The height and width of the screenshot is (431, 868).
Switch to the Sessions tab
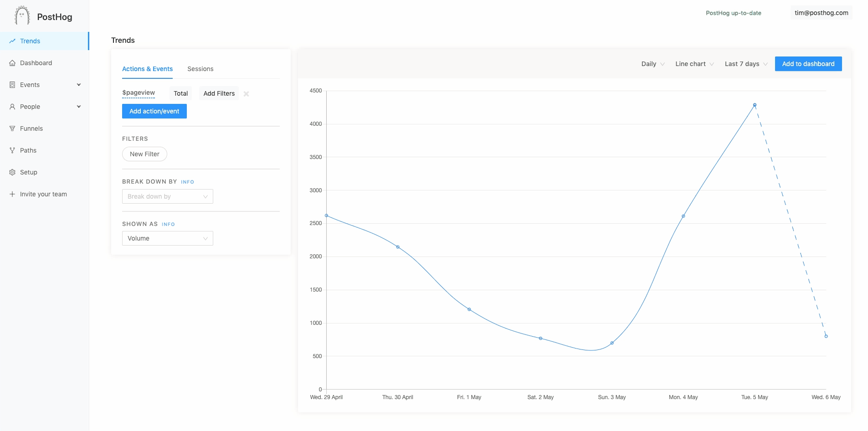coord(200,69)
